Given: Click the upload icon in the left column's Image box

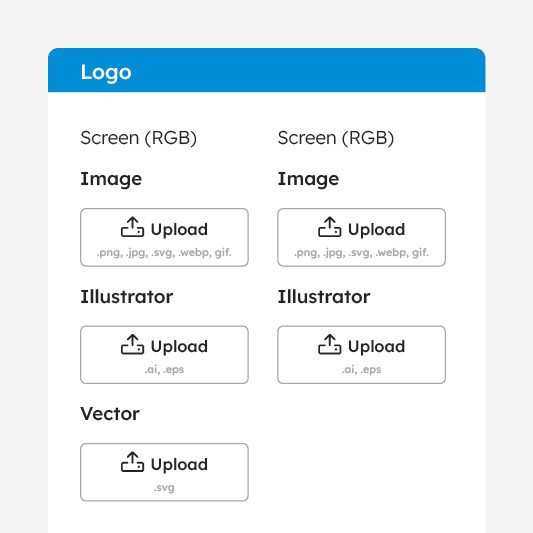Looking at the screenshot, I should [133, 227].
